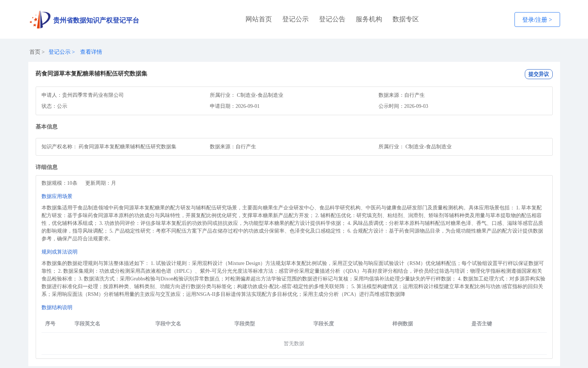Click the 字段类型 column header
Viewport: 588px width, 368px height.
click(245, 323)
